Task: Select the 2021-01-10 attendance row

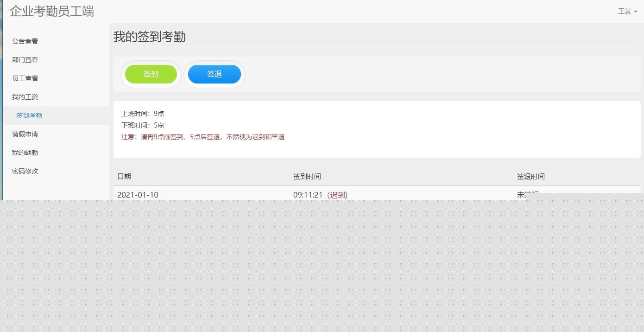Action: tap(138, 195)
